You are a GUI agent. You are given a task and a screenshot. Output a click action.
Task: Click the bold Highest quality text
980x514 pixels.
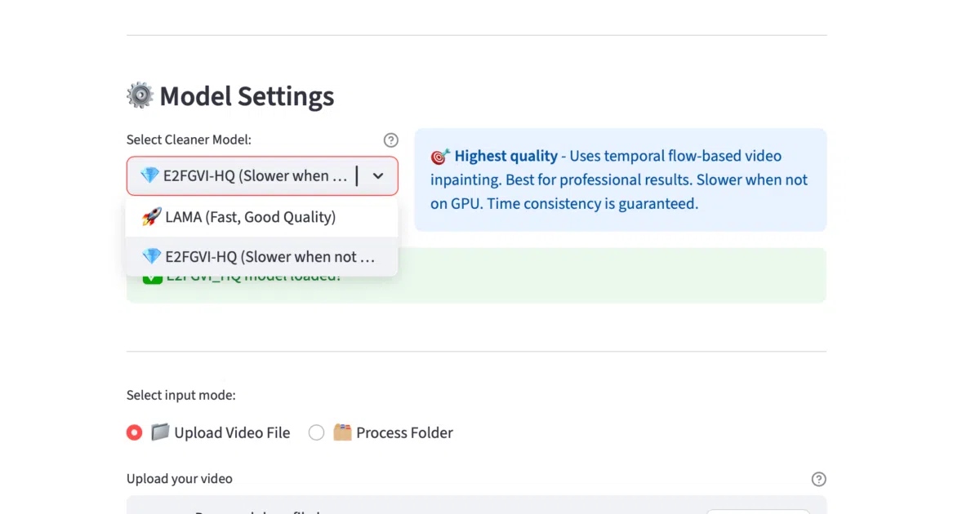[x=506, y=156]
